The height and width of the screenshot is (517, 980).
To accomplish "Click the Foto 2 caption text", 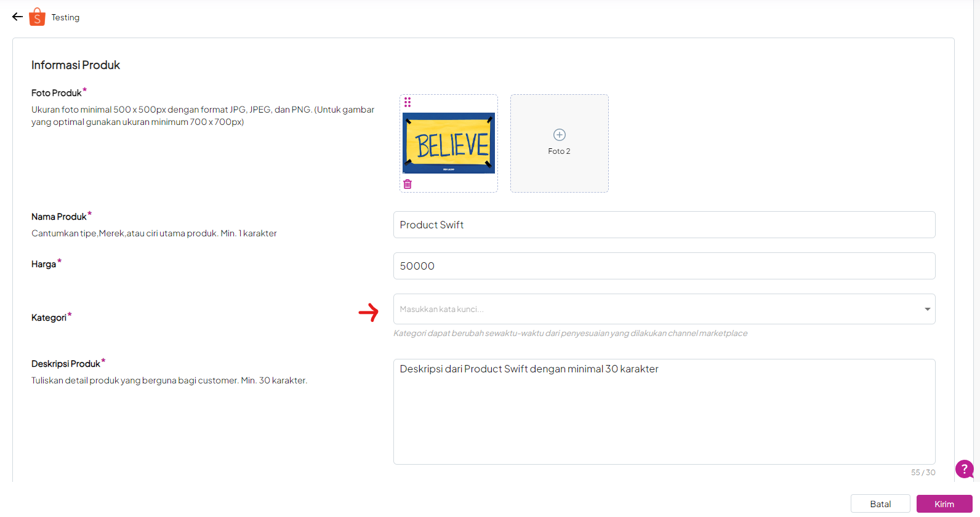I will [559, 151].
